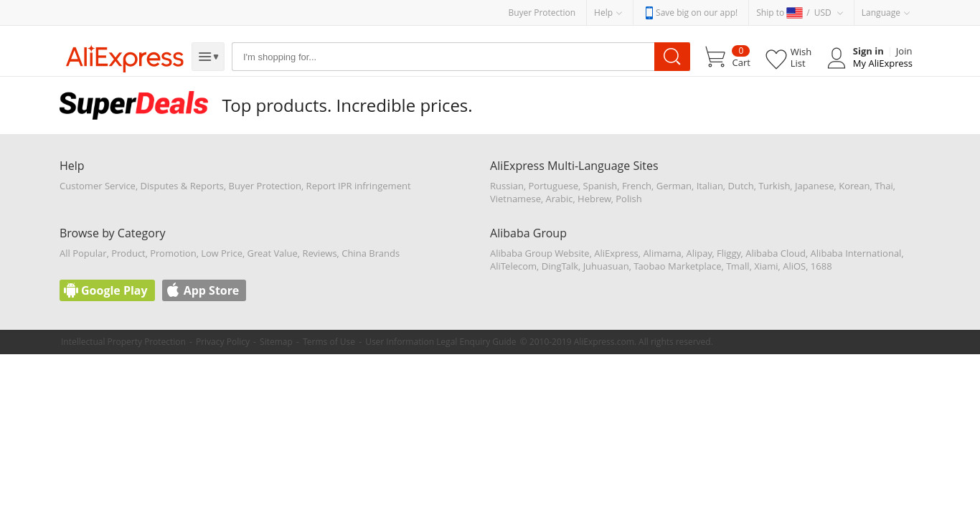Image resolution: width=980 pixels, height=522 pixels.
Task: Switch to Hebrew language site
Action: pos(594,199)
